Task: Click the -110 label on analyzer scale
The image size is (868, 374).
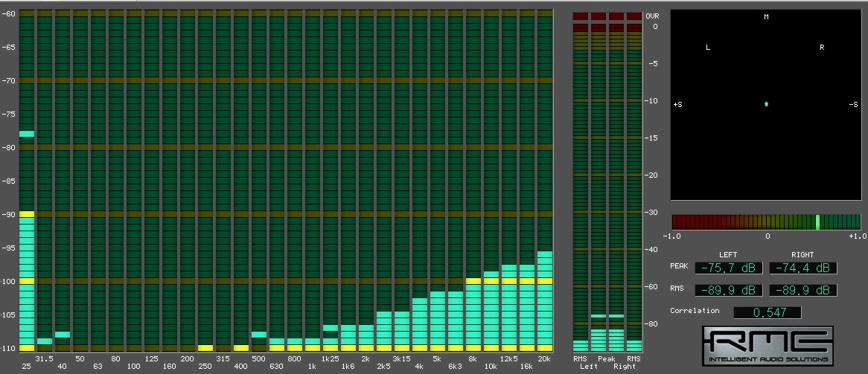Action: coord(7,349)
